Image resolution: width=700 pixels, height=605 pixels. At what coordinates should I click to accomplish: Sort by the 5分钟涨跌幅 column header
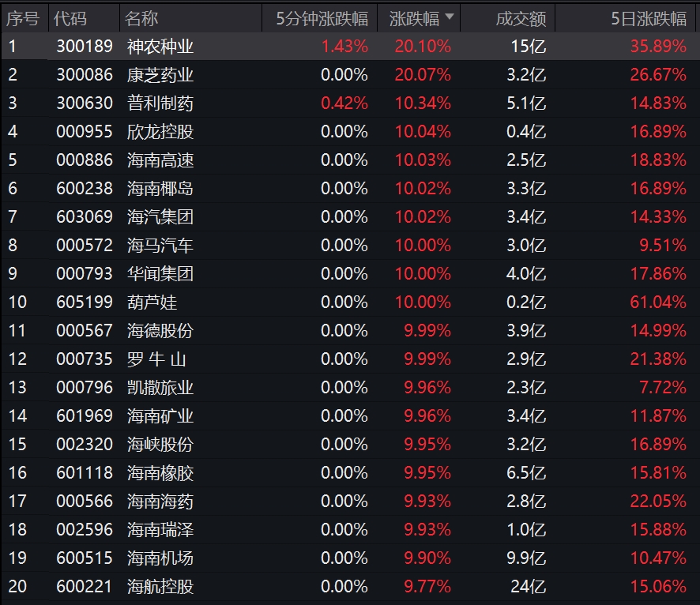point(322,19)
